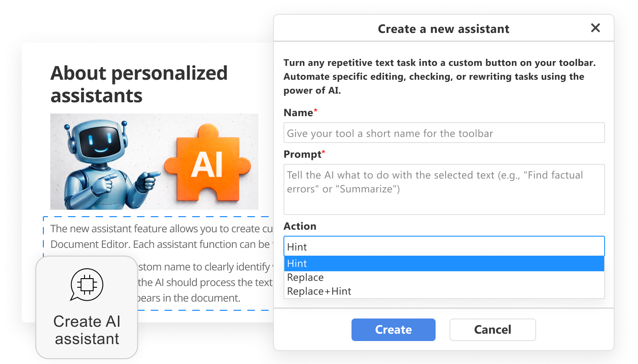Click the Cancel button
This screenshot has width=638, height=364.
(x=492, y=330)
